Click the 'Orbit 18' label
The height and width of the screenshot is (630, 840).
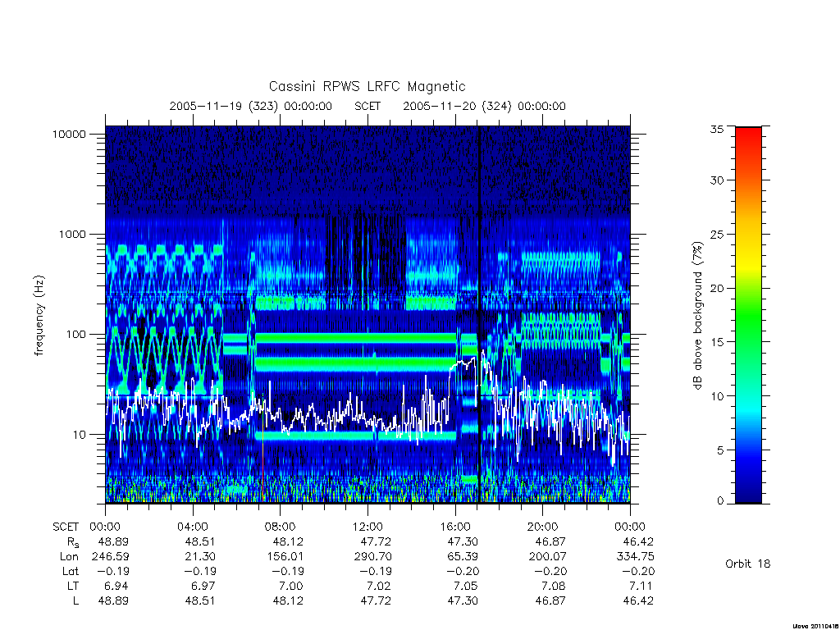click(747, 564)
